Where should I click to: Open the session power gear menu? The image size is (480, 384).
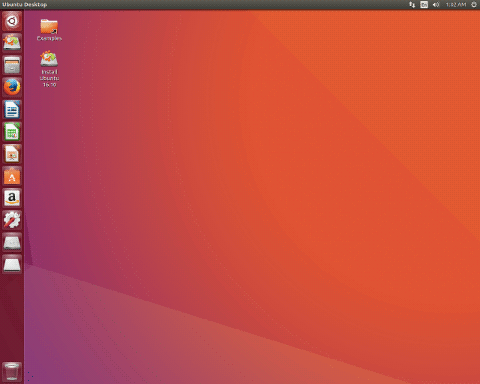click(474, 5)
